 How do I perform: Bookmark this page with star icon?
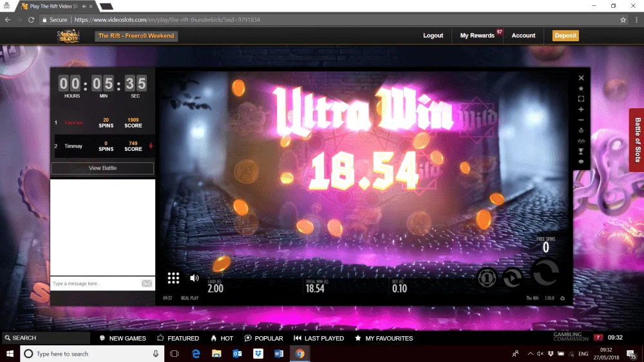click(x=623, y=20)
